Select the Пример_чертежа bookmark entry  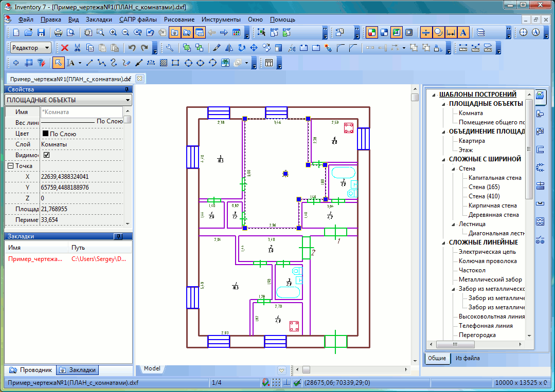coord(35,259)
